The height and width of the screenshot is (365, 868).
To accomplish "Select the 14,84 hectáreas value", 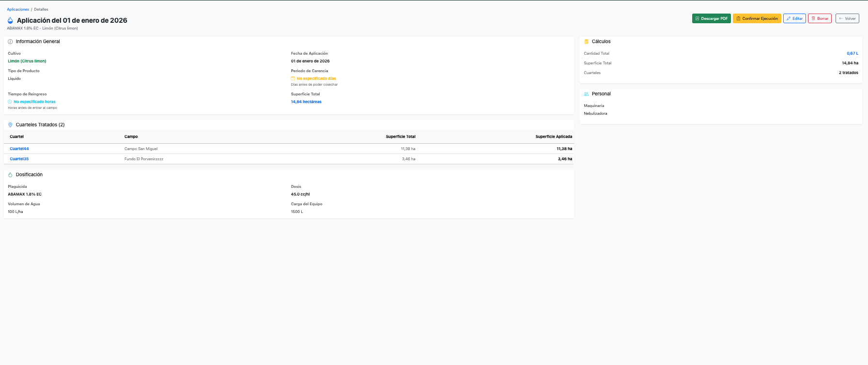I will 306,102.
